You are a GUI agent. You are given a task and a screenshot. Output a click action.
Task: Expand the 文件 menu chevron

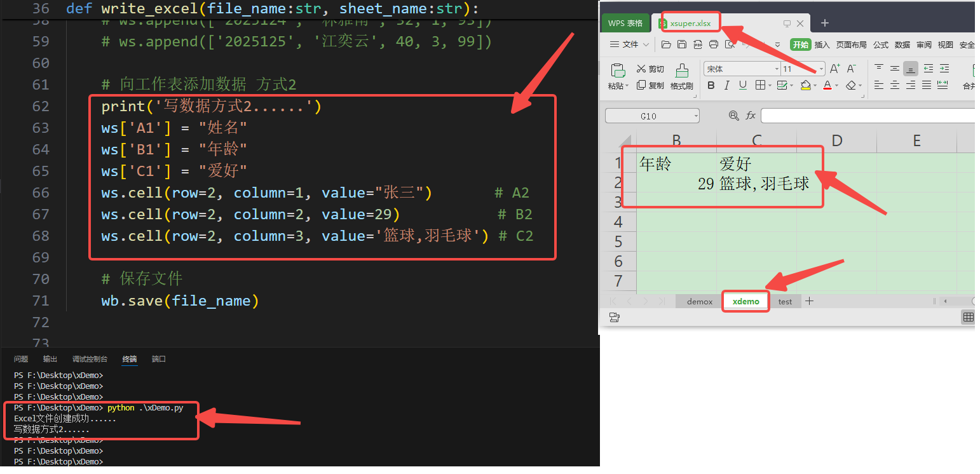(x=646, y=44)
